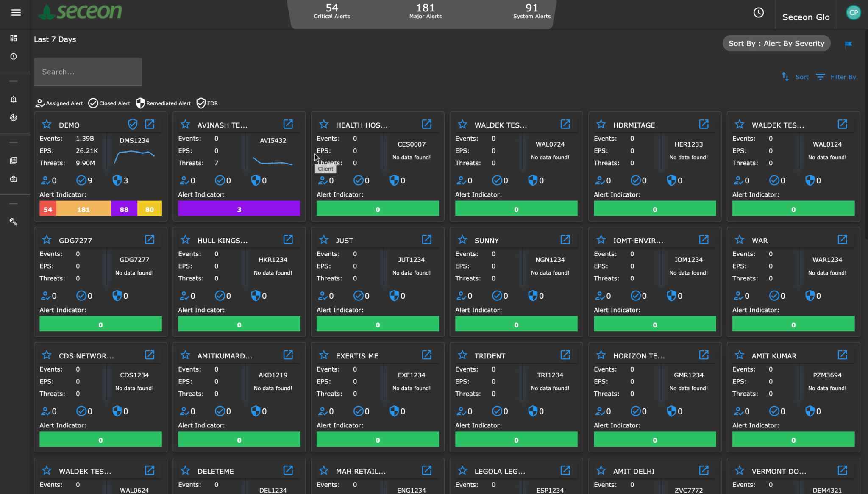The width and height of the screenshot is (868, 494).
Task: Open Sort By Alert By Severity dropdown
Action: [776, 43]
